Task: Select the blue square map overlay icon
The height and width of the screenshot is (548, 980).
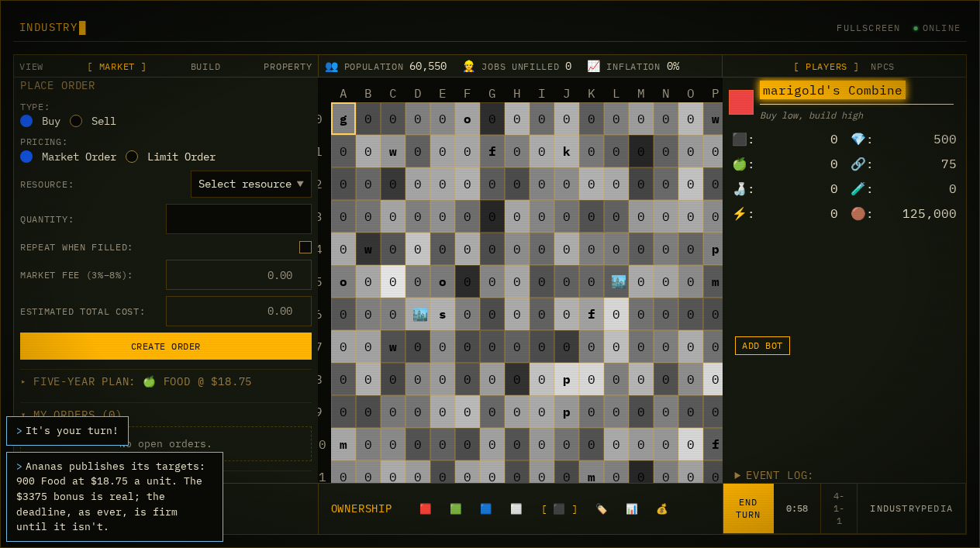Action: [485, 509]
